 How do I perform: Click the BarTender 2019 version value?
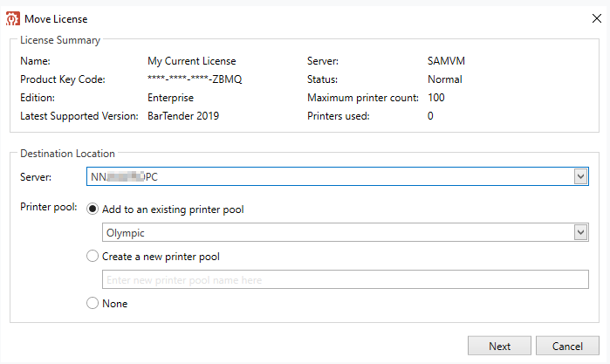pos(183,116)
